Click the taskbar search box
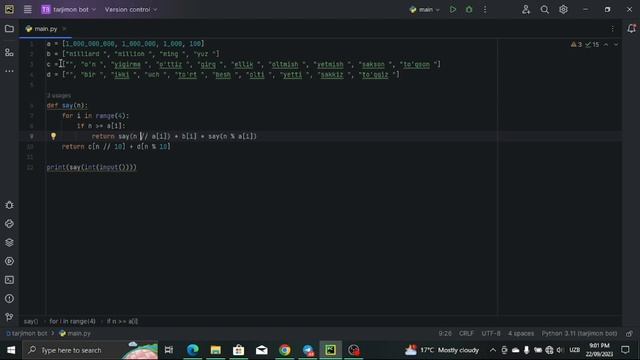640x360 pixels. click(91, 350)
